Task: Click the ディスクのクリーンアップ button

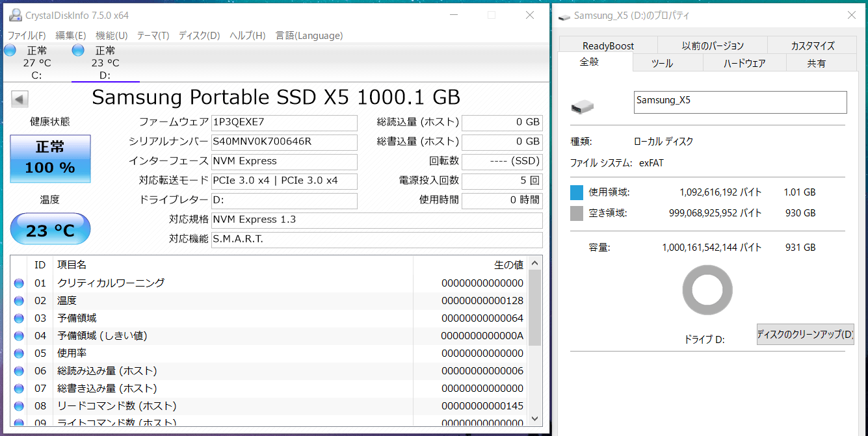Action: (806, 335)
